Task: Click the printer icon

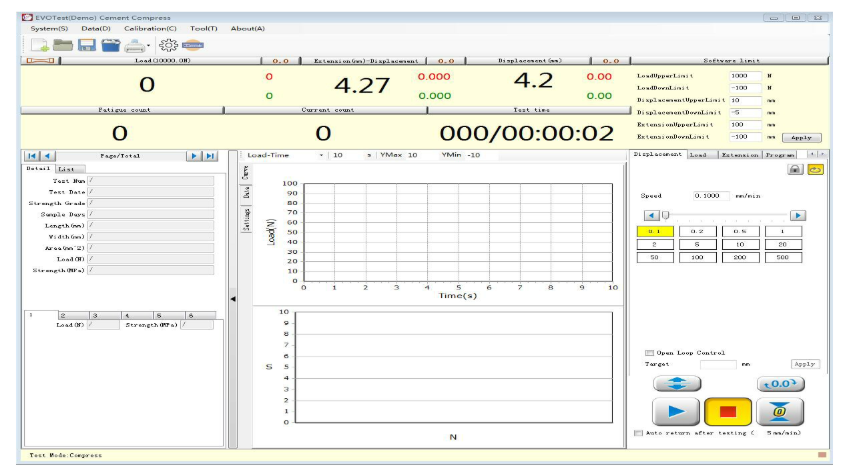Action: tap(134, 46)
